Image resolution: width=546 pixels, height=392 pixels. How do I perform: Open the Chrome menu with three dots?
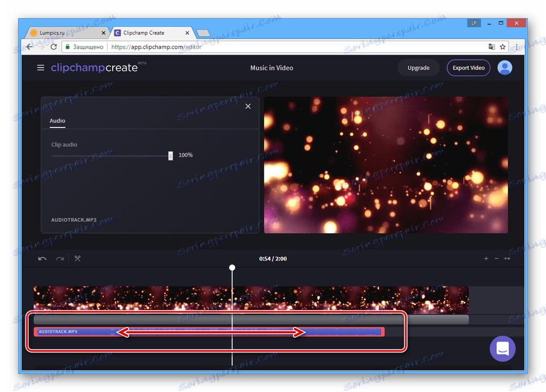coord(517,46)
